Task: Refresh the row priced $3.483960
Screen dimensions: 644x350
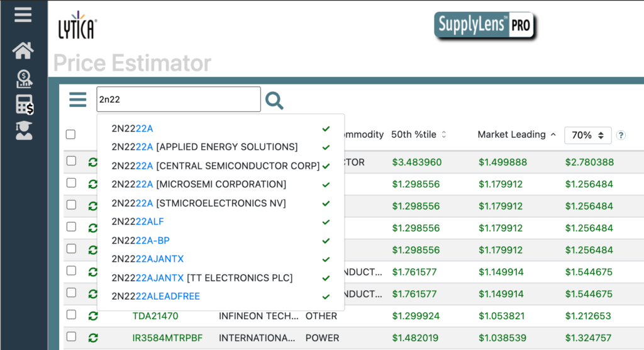Action: coord(93,162)
